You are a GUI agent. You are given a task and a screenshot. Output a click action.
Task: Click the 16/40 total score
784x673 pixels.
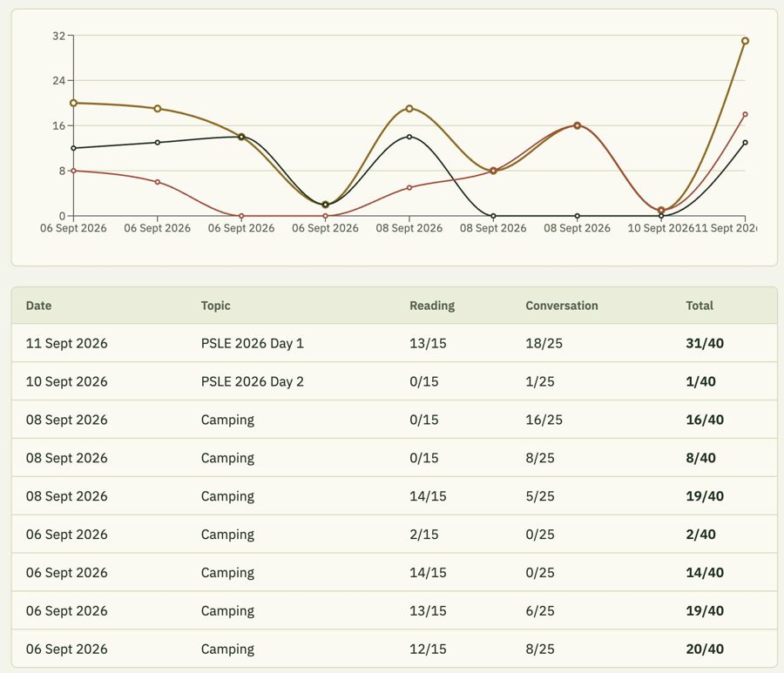point(705,420)
